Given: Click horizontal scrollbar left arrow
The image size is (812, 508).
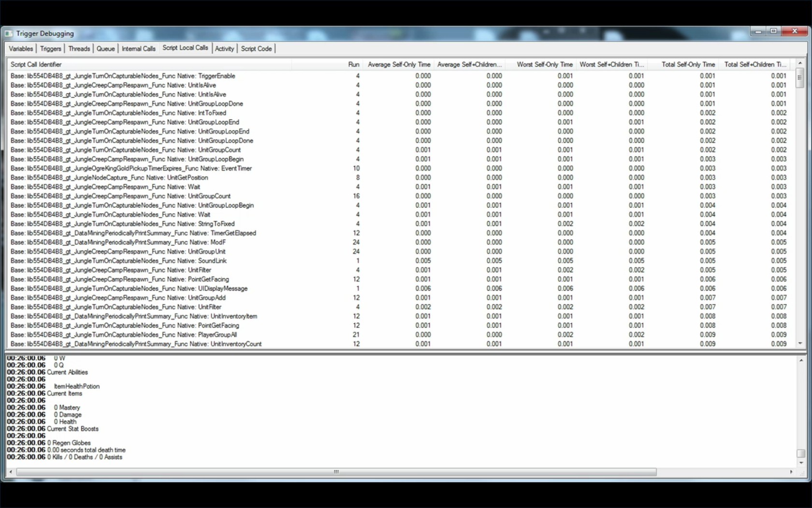Looking at the screenshot, I should (x=11, y=472).
